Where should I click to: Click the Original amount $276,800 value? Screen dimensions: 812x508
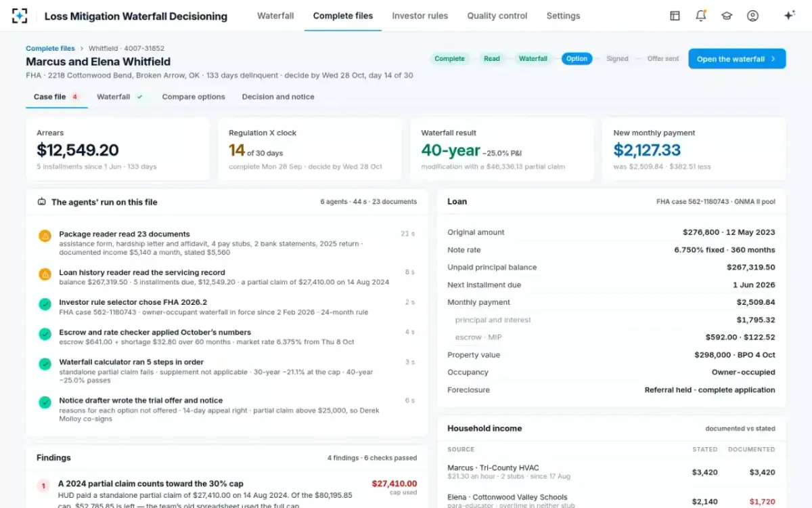(x=729, y=232)
